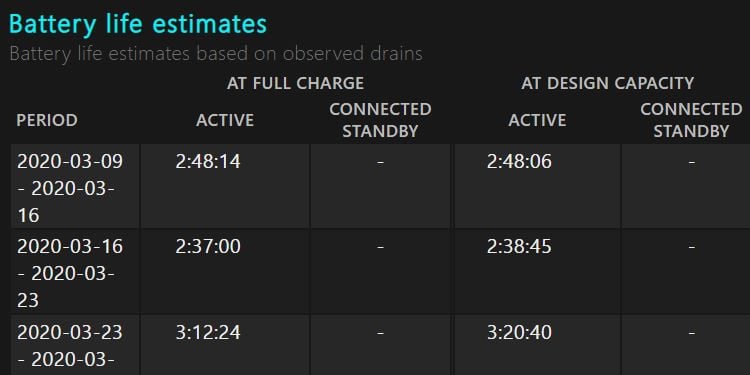Click the AT FULL CHARGE header
Viewport: 750px width, 375px height.
pos(296,83)
